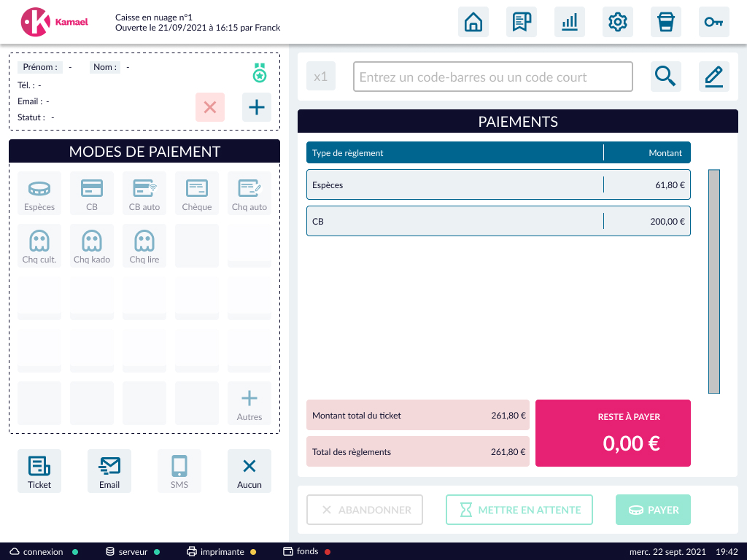Open settings gear icon

[618, 22]
